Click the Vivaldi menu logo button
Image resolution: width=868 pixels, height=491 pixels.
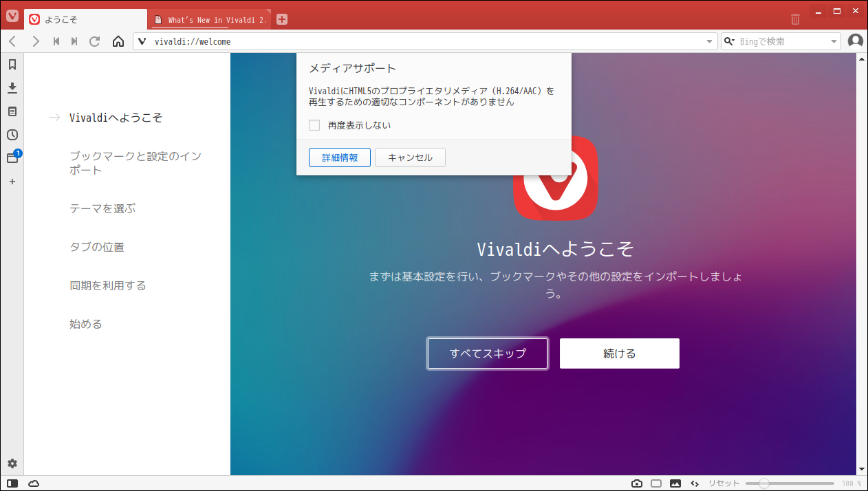tap(12, 17)
